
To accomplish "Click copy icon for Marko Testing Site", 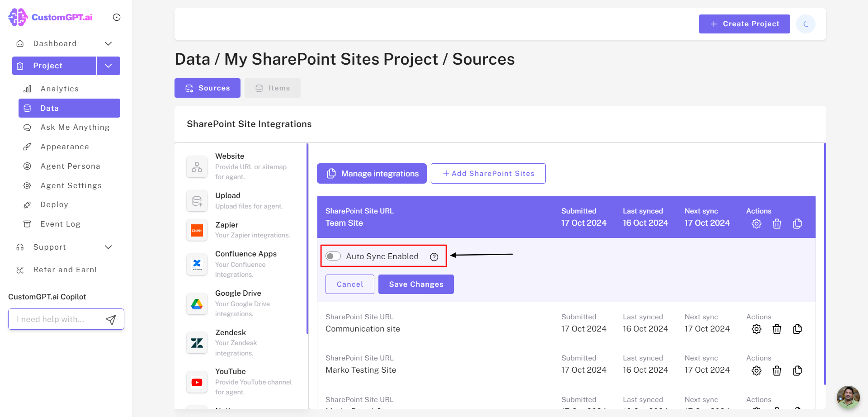I will [x=797, y=371].
